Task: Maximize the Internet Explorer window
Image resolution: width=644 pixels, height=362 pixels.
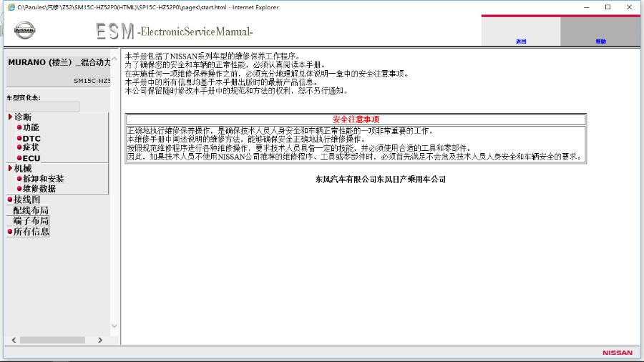Action: [608, 7]
